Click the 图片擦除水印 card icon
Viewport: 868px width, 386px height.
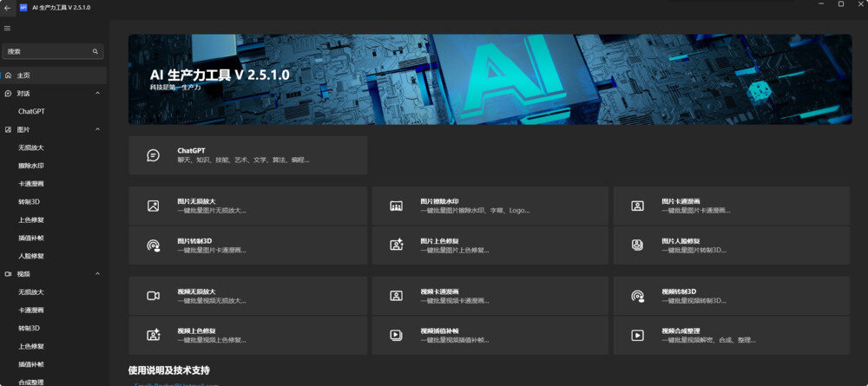click(396, 206)
